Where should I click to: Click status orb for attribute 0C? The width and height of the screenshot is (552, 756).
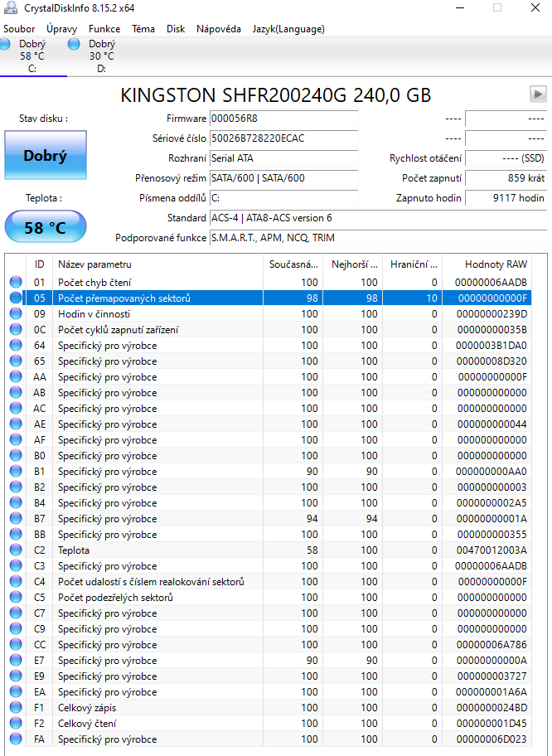[16, 329]
